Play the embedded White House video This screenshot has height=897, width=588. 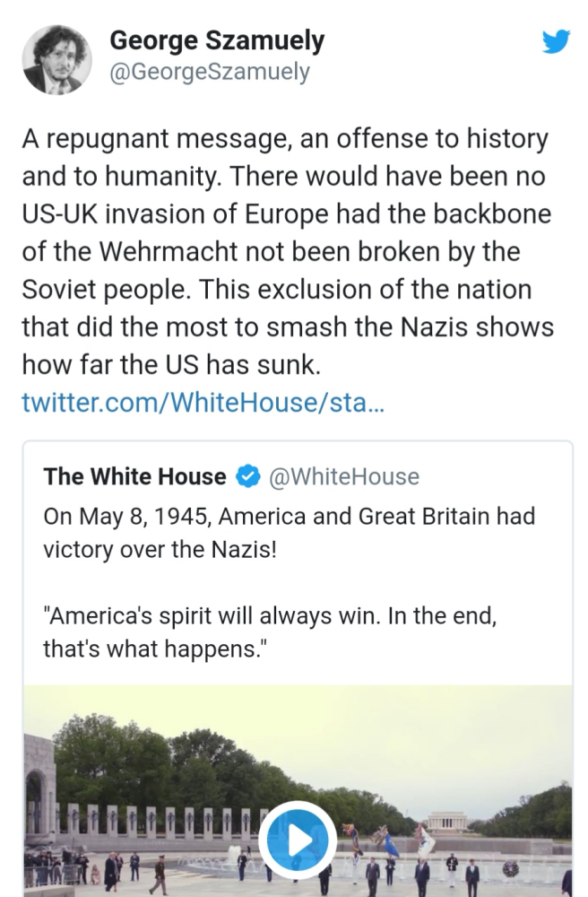298,839
